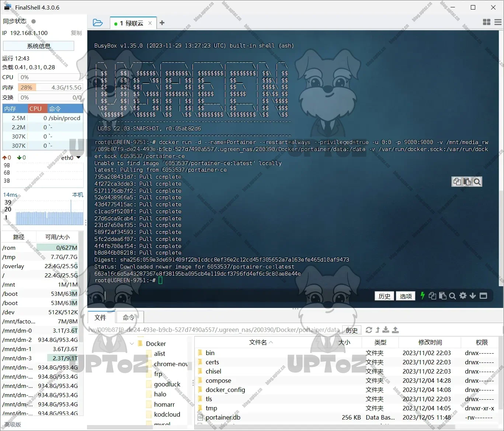Select frp folder in tree

(x=158, y=374)
